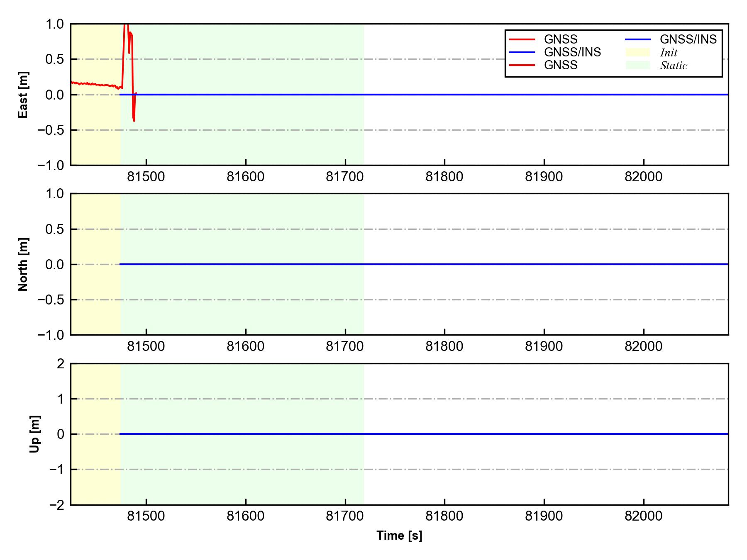Click the yellow Init swatch in legend
The image size is (747, 560).
pyautogui.click(x=637, y=52)
